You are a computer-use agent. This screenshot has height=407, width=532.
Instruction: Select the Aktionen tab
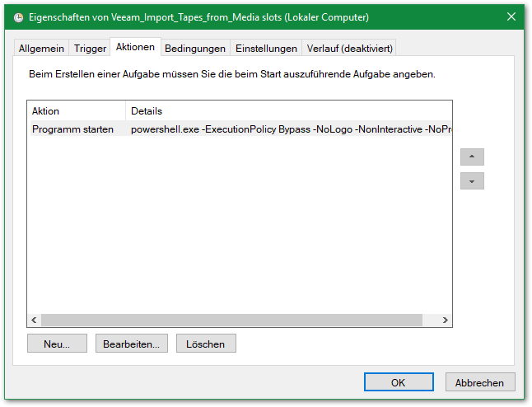click(x=135, y=47)
